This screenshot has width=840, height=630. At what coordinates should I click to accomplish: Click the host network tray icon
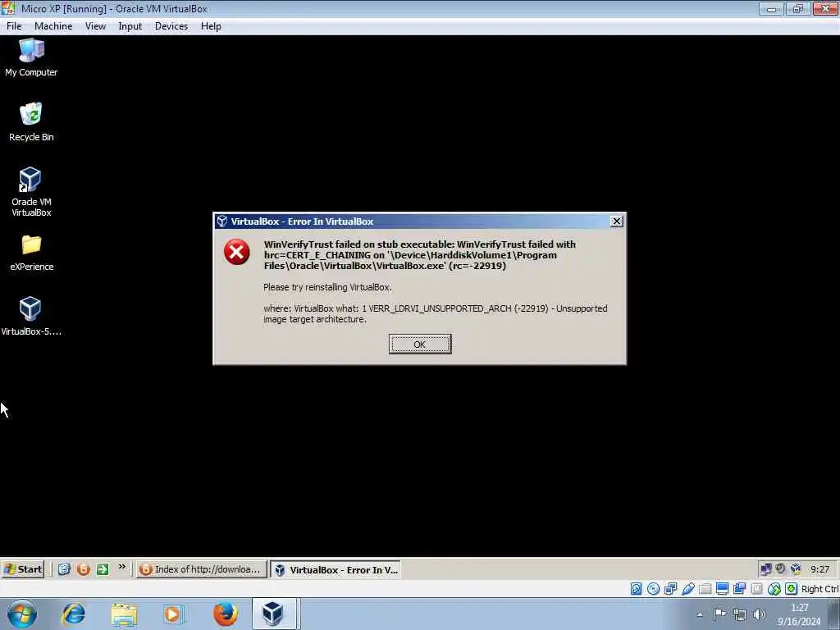[740, 614]
